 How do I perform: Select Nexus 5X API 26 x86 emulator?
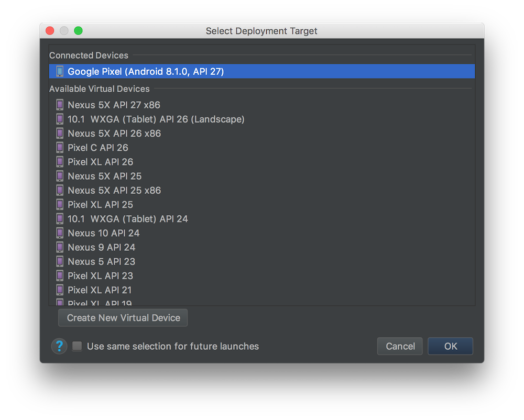[114, 134]
